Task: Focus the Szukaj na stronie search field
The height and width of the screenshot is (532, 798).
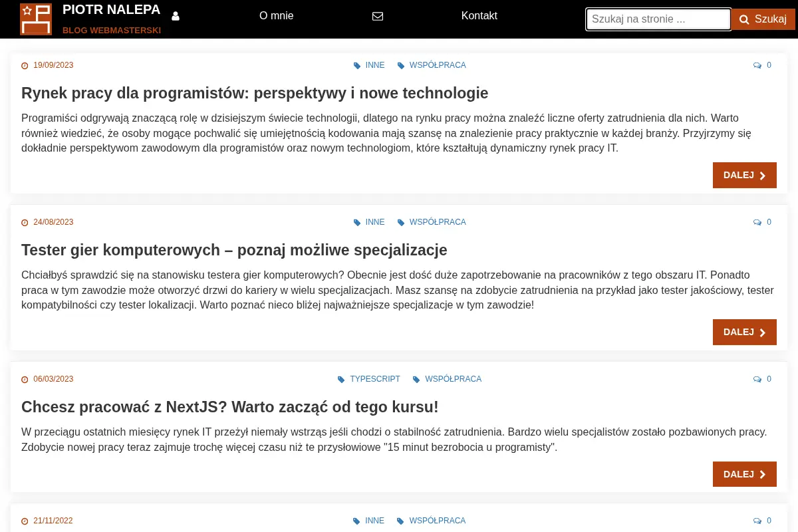Action: pyautogui.click(x=658, y=19)
